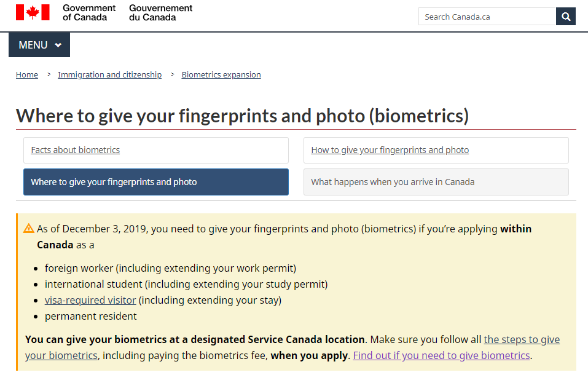Viewport: 588px width, 375px height.
Task: Go to Immigration and citizenship breadcrumb
Action: (x=109, y=74)
